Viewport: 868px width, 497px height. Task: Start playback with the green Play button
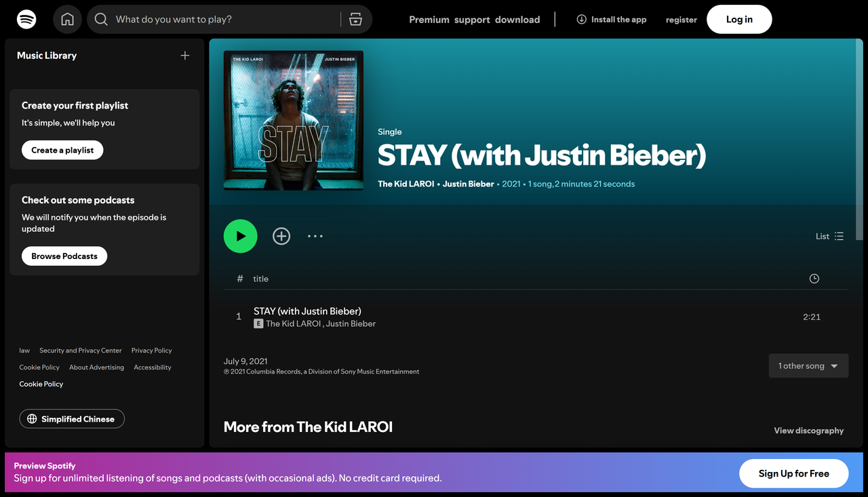240,236
